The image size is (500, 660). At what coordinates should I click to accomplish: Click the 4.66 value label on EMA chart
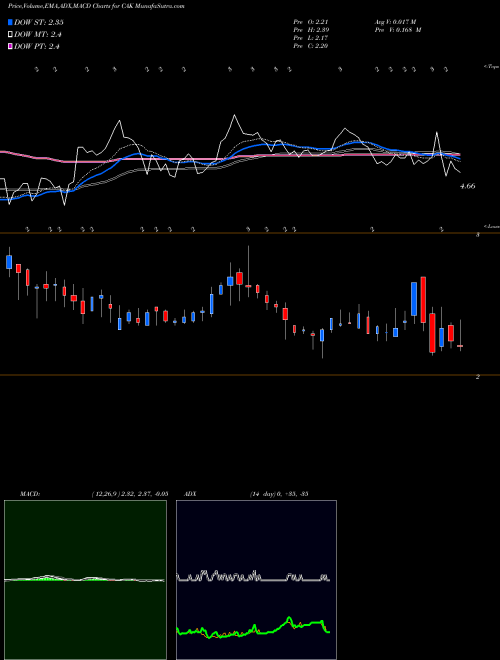pyautogui.click(x=467, y=186)
